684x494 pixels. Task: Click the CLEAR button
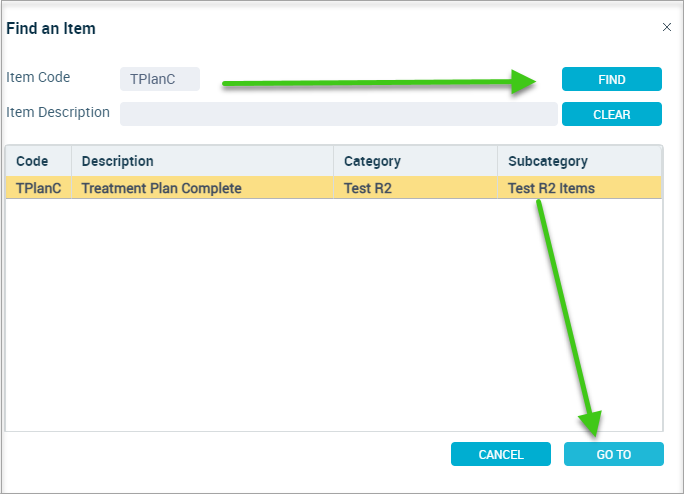tap(612, 114)
